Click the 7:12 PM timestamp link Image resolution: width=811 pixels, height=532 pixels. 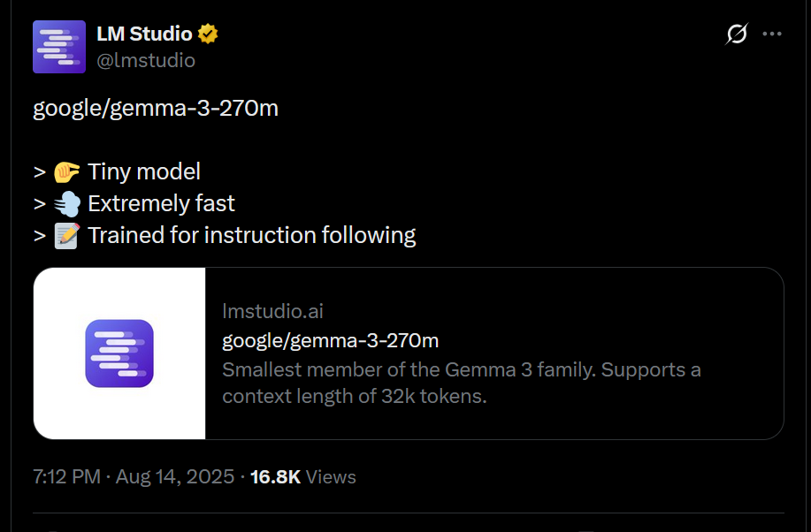point(66,477)
